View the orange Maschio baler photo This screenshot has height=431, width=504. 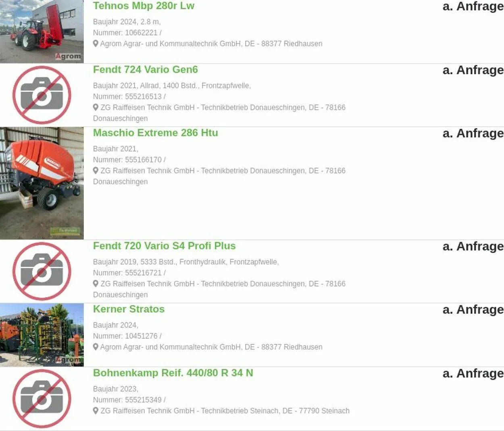click(x=42, y=183)
